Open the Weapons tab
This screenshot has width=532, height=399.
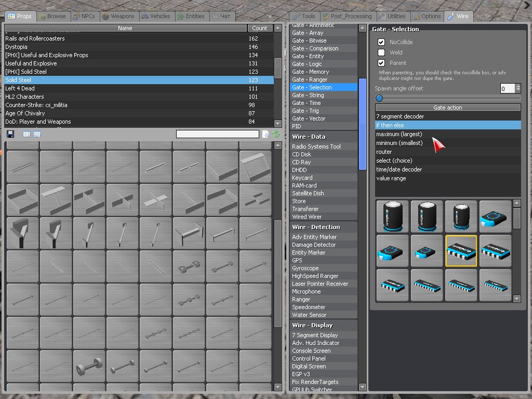[x=118, y=16]
